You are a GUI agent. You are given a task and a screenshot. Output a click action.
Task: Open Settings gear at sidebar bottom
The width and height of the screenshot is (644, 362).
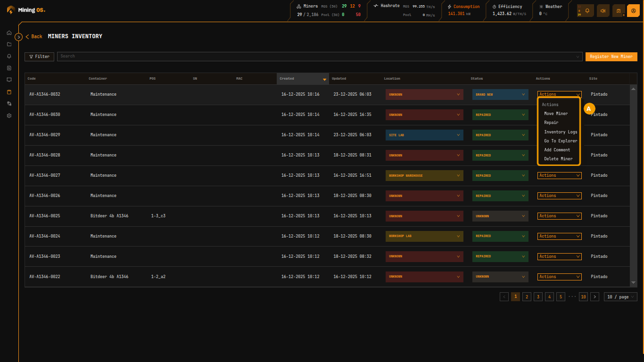tap(8, 115)
